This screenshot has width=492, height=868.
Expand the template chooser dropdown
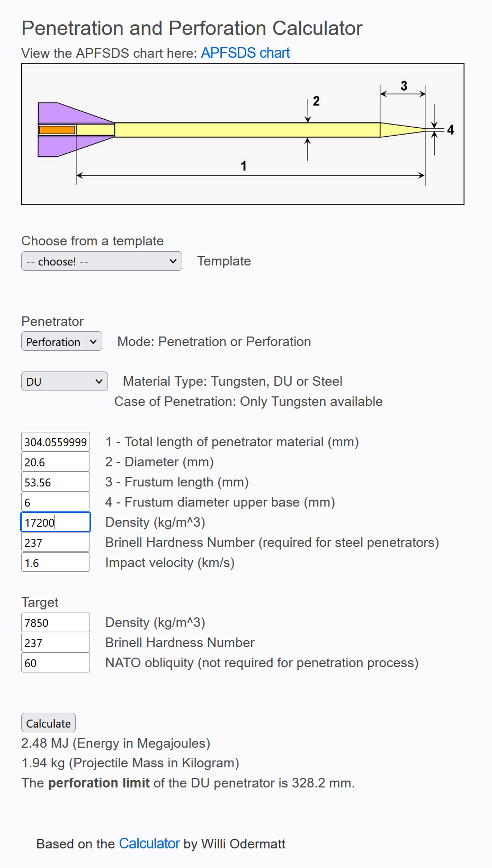tap(102, 261)
